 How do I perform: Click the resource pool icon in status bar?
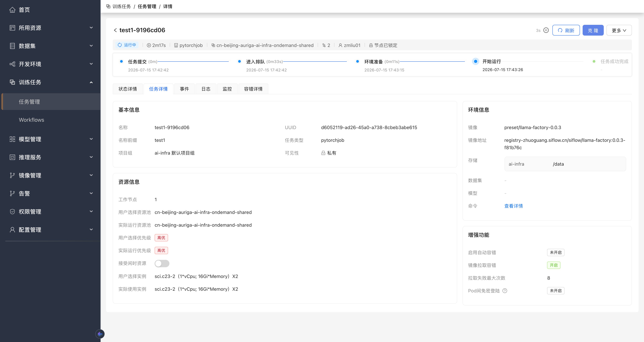213,45
